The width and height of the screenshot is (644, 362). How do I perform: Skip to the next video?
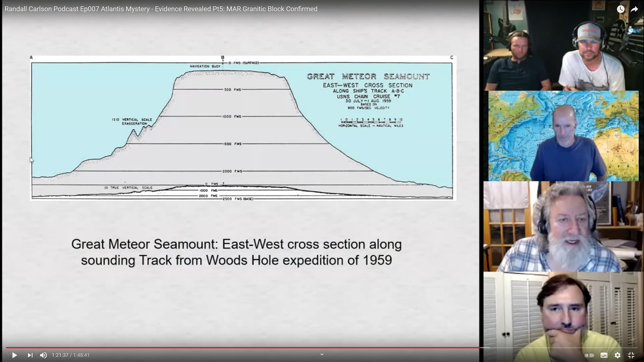(x=30, y=355)
